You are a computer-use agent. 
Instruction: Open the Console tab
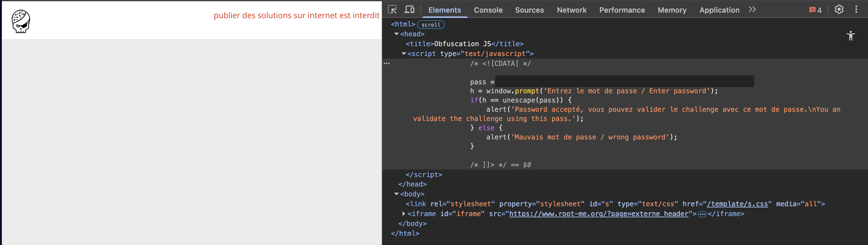point(488,10)
